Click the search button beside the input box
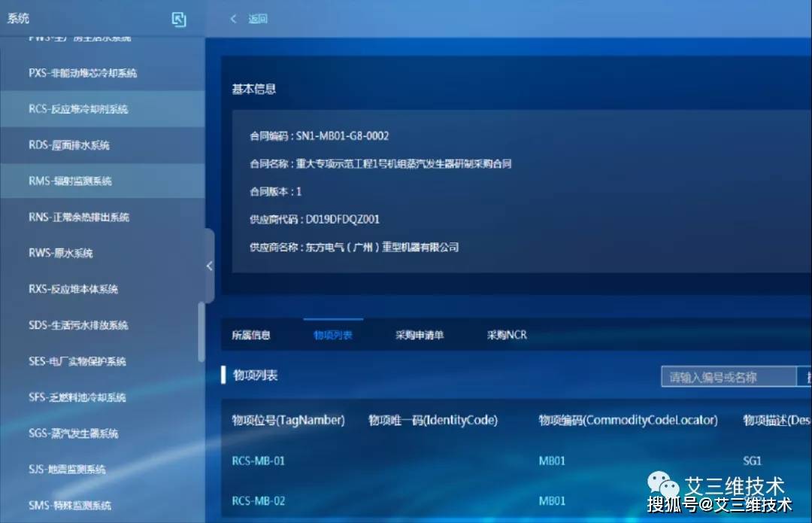812x523 pixels. coord(804,376)
